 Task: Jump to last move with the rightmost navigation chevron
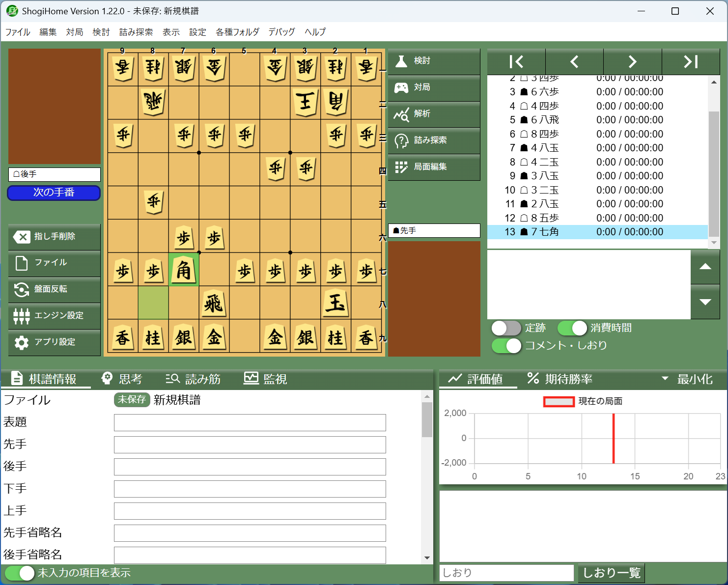coord(691,61)
